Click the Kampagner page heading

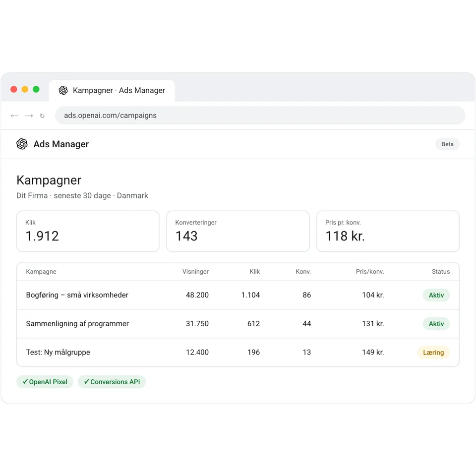[49, 180]
